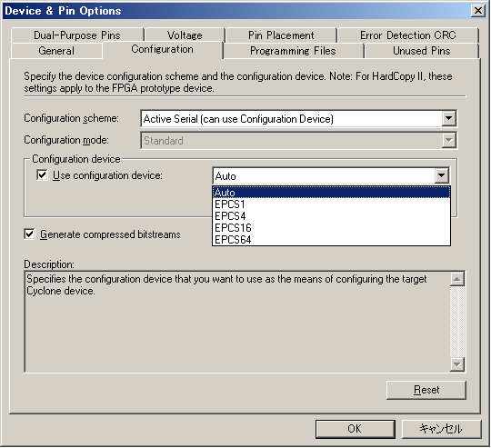Click the description scrollbar down arrow
The height and width of the screenshot is (448, 491).
456,364
